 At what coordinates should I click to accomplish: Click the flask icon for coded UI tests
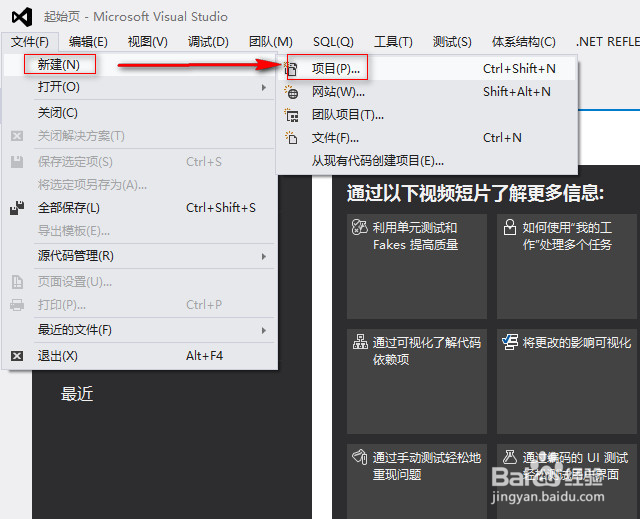pyautogui.click(x=510, y=457)
